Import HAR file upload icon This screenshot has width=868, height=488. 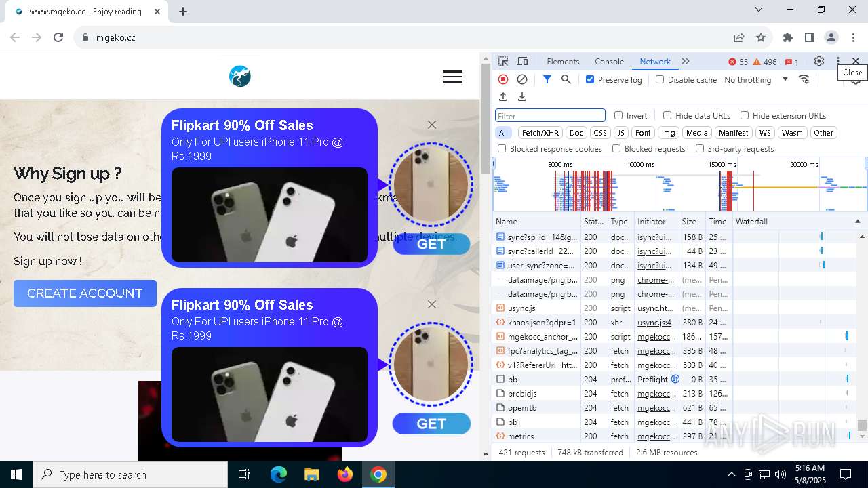[x=503, y=97]
